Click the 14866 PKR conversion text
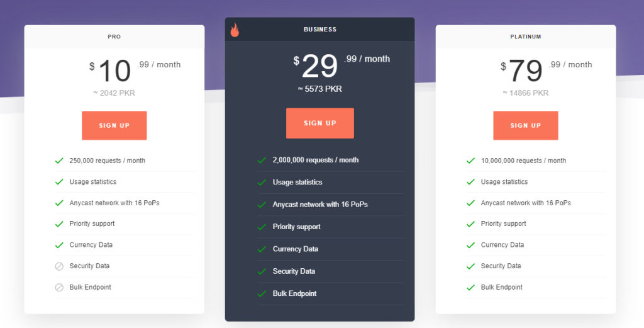 [x=526, y=93]
